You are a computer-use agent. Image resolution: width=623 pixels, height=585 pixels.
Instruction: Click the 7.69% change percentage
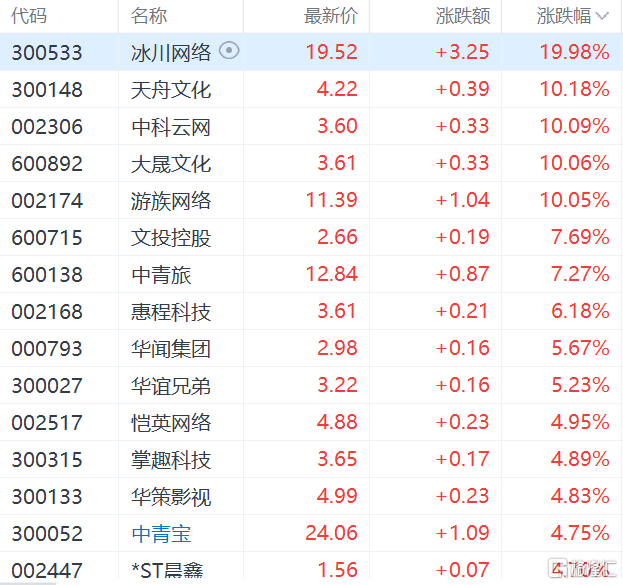580,237
